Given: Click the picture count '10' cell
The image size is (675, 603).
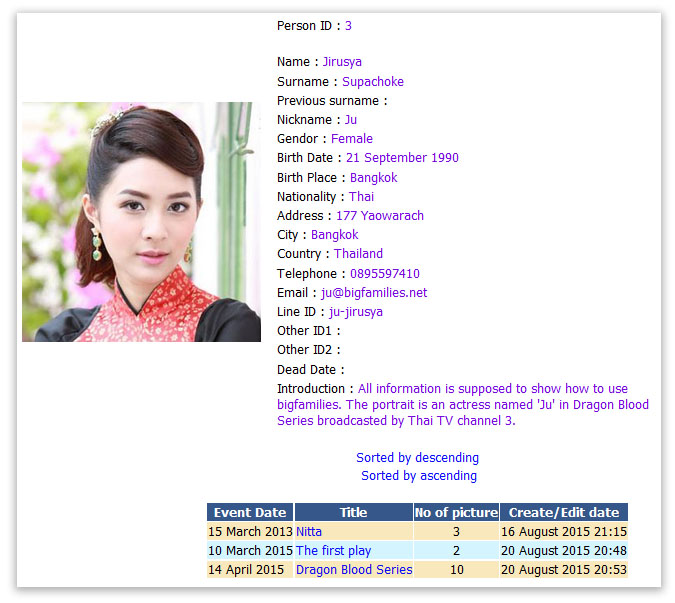Looking at the screenshot, I should coord(456,569).
